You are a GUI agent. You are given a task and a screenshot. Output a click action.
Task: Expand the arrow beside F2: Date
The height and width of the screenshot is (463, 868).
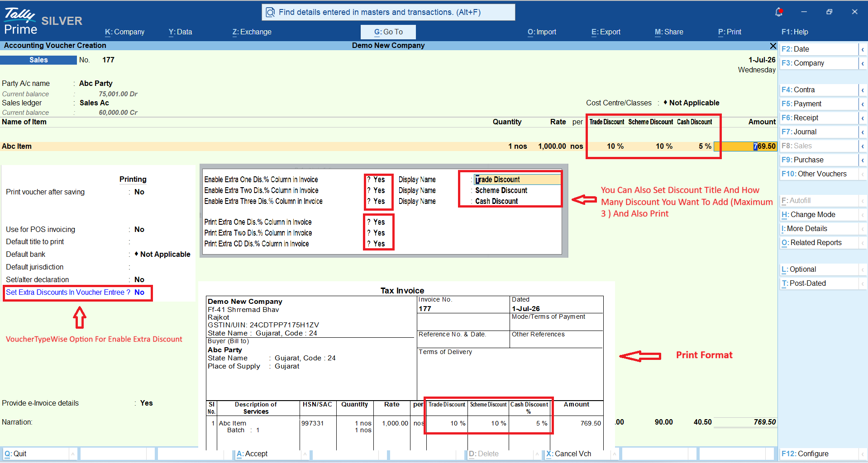pyautogui.click(x=863, y=49)
